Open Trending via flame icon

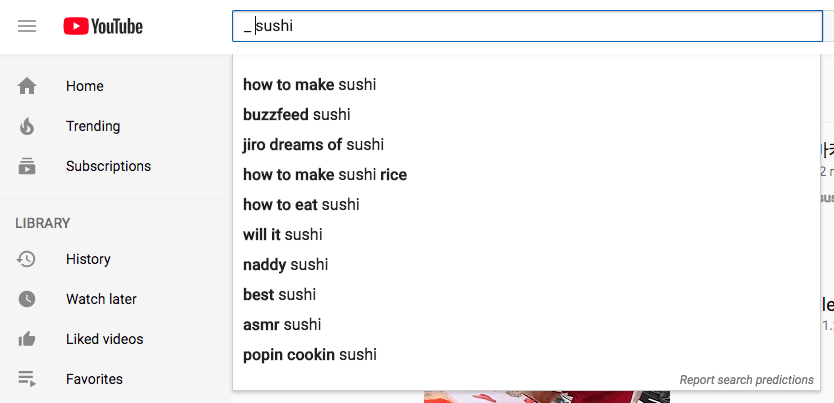(27, 127)
